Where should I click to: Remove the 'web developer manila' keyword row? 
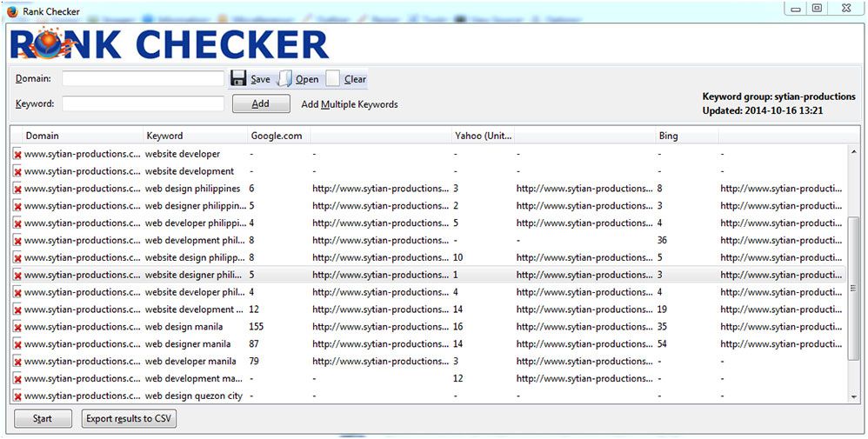pyautogui.click(x=17, y=362)
